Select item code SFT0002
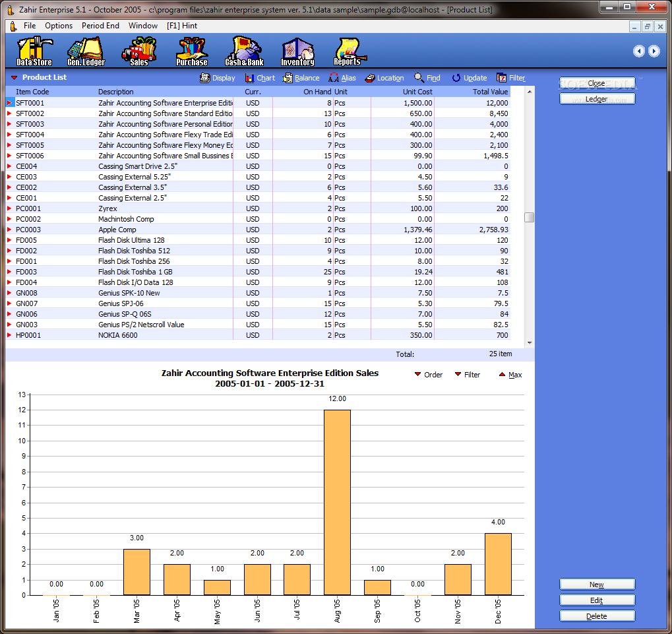Image resolution: width=672 pixels, height=634 pixels. click(x=30, y=113)
